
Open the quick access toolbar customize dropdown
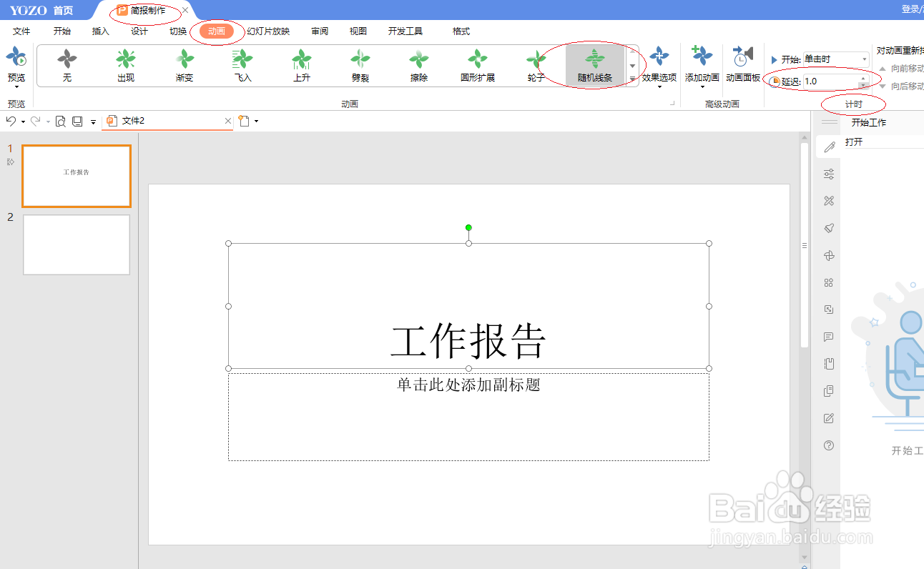click(93, 122)
